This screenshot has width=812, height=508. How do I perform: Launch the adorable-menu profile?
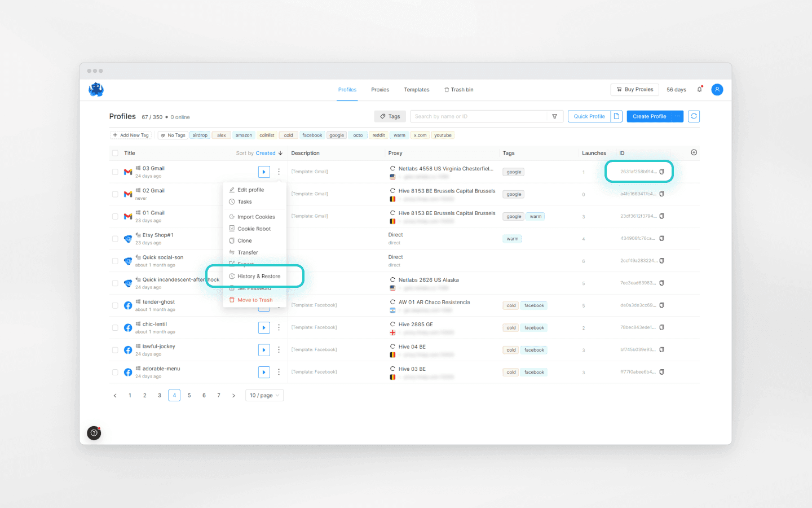(264, 372)
